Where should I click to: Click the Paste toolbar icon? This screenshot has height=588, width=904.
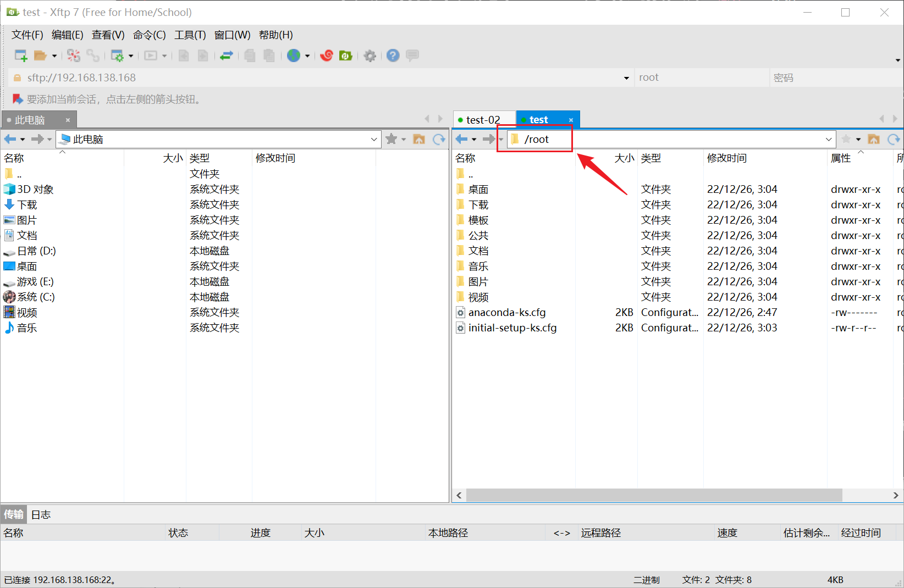point(269,56)
